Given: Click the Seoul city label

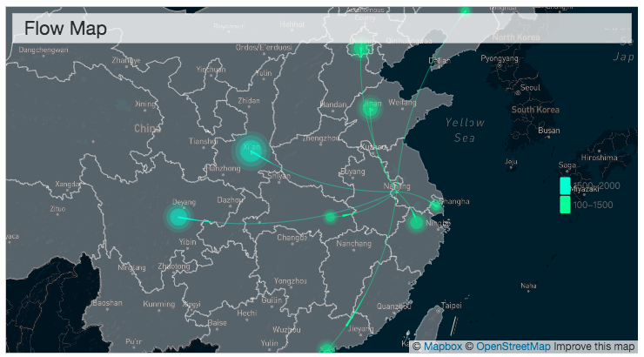Looking at the screenshot, I should [x=528, y=88].
